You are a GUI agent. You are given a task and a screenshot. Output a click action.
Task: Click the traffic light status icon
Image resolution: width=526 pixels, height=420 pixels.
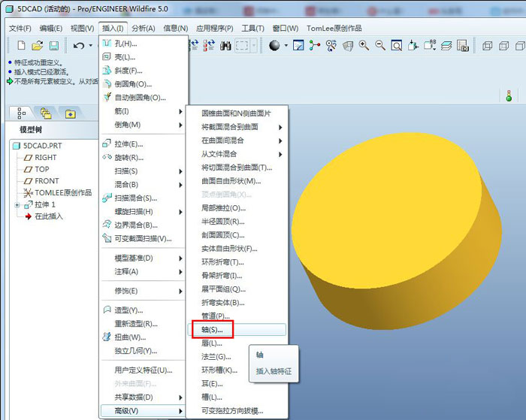coord(509,95)
